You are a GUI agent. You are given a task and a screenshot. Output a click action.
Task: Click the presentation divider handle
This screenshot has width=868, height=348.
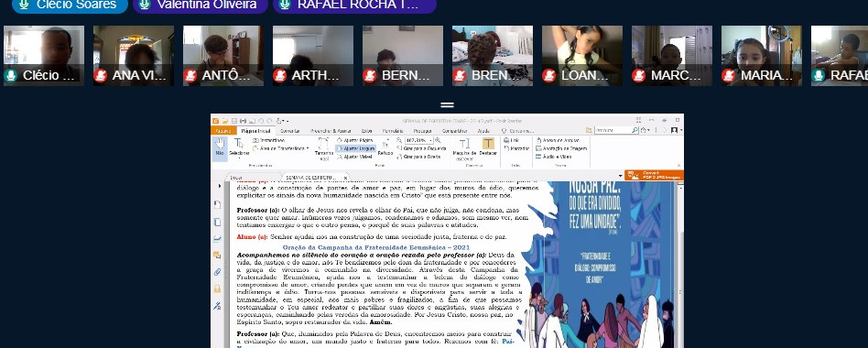coord(447,104)
